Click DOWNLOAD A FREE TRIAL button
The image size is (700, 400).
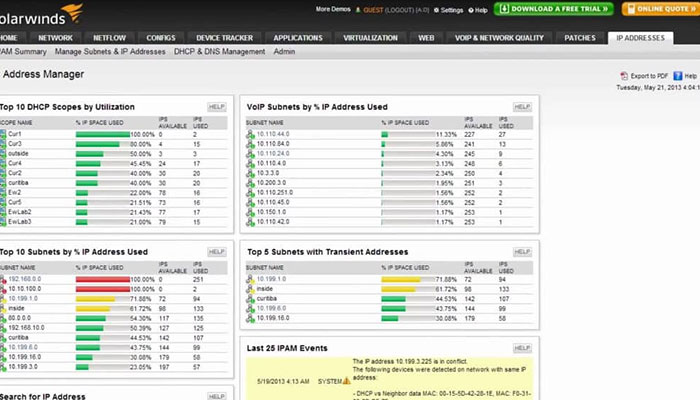click(554, 9)
